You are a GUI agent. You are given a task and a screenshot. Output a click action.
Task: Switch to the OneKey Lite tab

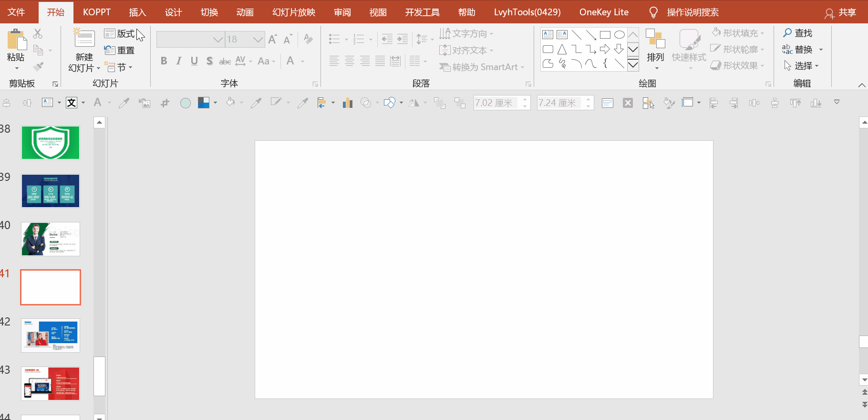pyautogui.click(x=604, y=12)
